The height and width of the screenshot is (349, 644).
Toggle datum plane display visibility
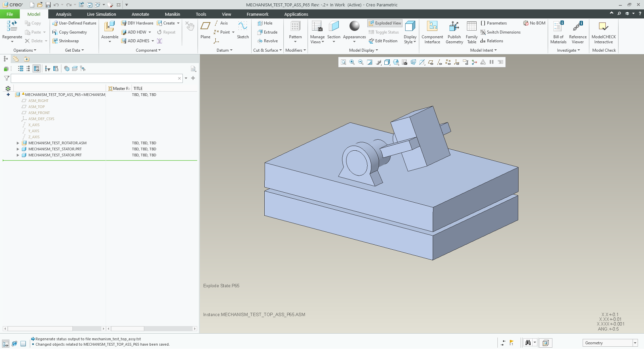(430, 62)
